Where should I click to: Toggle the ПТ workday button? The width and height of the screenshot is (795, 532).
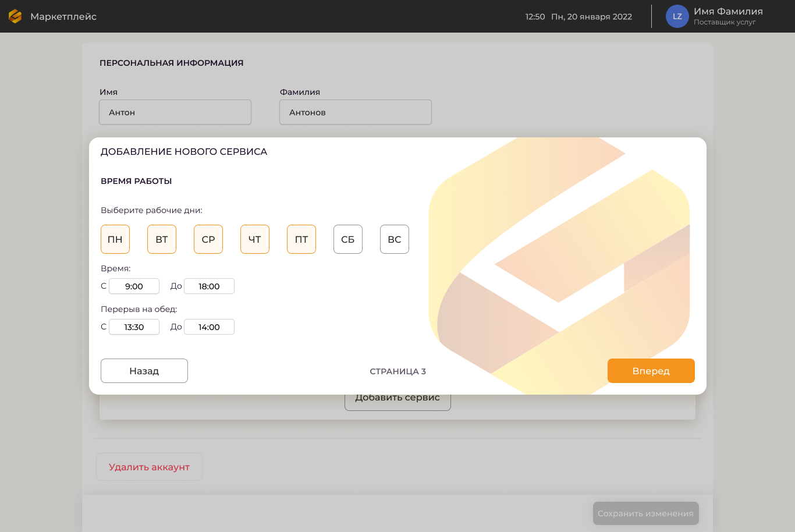[x=301, y=239]
